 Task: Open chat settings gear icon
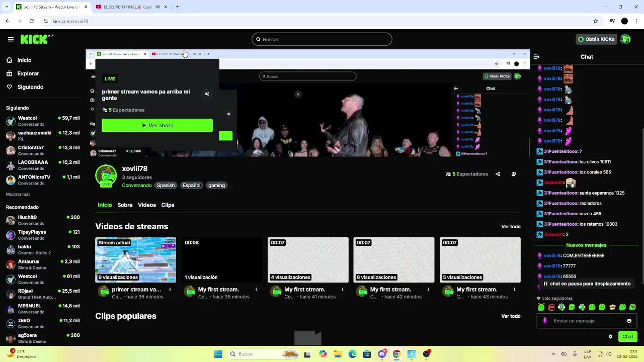click(x=610, y=336)
